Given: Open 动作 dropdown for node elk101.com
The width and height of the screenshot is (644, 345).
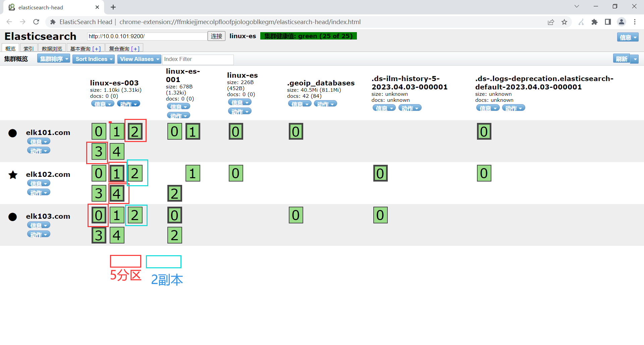Looking at the screenshot, I should (x=39, y=150).
